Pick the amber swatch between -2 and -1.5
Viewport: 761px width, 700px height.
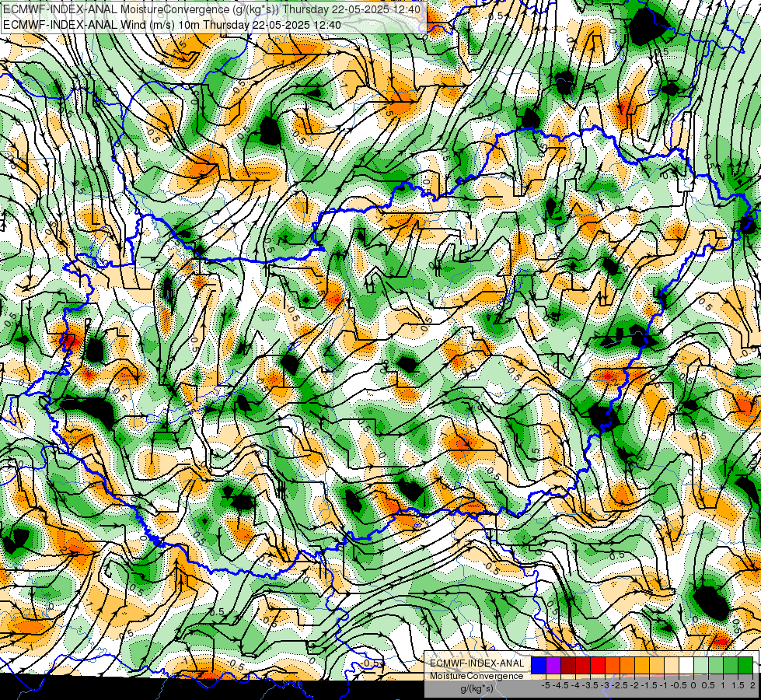pos(642,665)
